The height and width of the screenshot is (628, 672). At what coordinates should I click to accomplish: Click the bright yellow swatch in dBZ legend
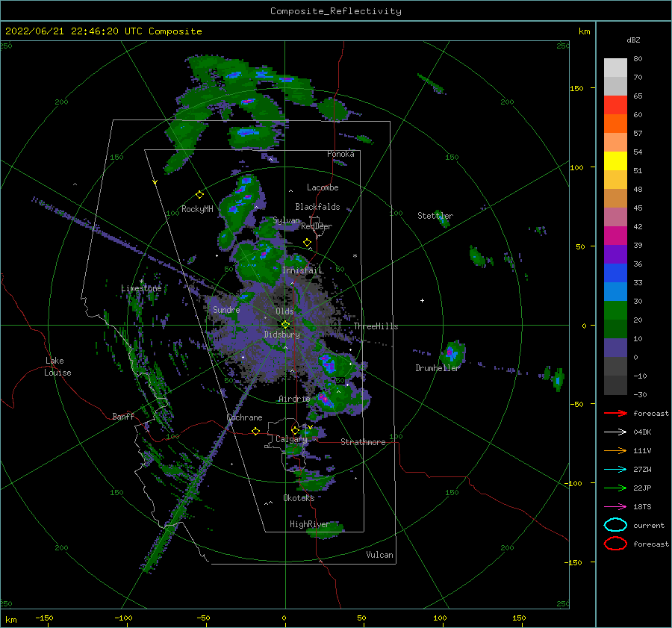pyautogui.click(x=615, y=161)
